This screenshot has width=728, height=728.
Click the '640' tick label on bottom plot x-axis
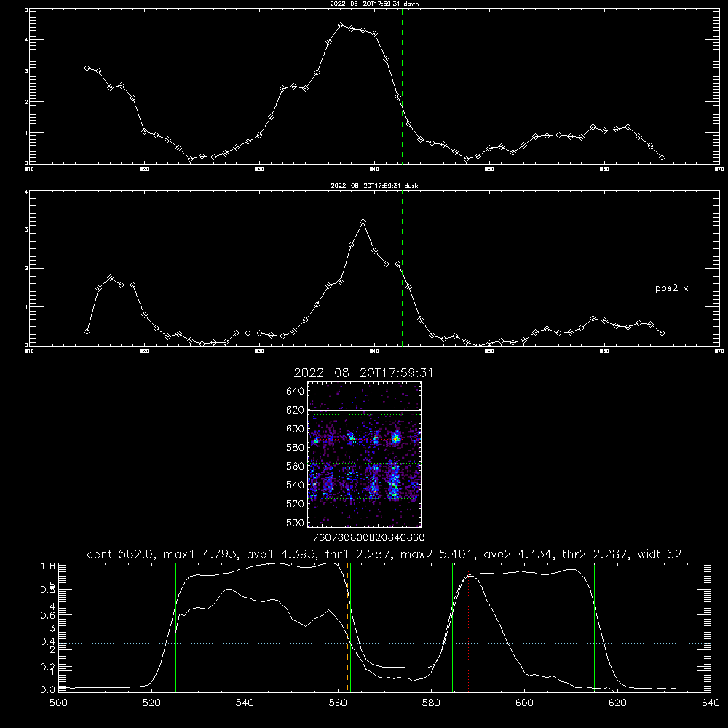(x=711, y=703)
